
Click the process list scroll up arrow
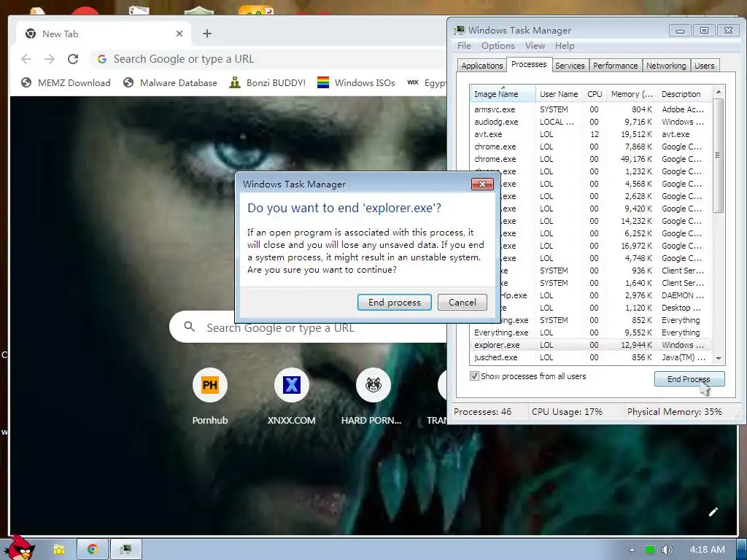(x=719, y=91)
